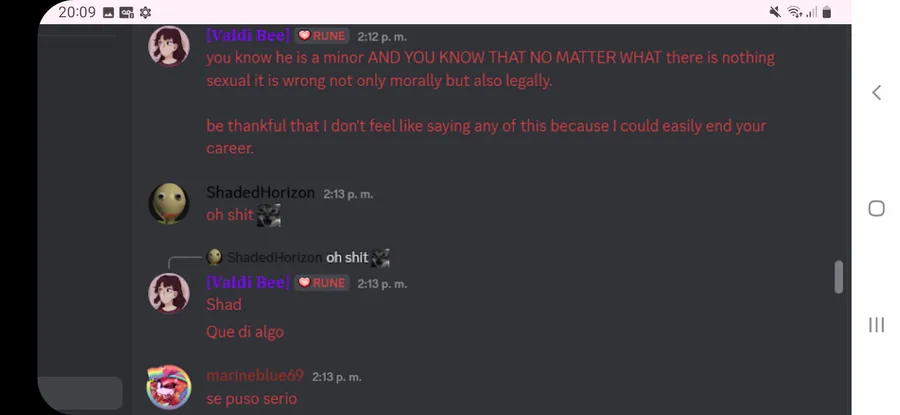Viewport: 900px width, 415px height.
Task: Click the RUNE role badge on 2:12 message
Action: point(321,36)
